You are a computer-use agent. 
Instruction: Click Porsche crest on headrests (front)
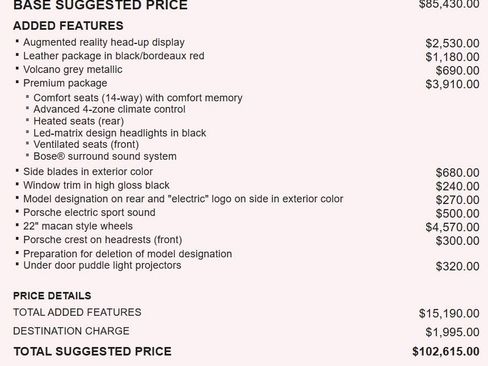click(103, 240)
